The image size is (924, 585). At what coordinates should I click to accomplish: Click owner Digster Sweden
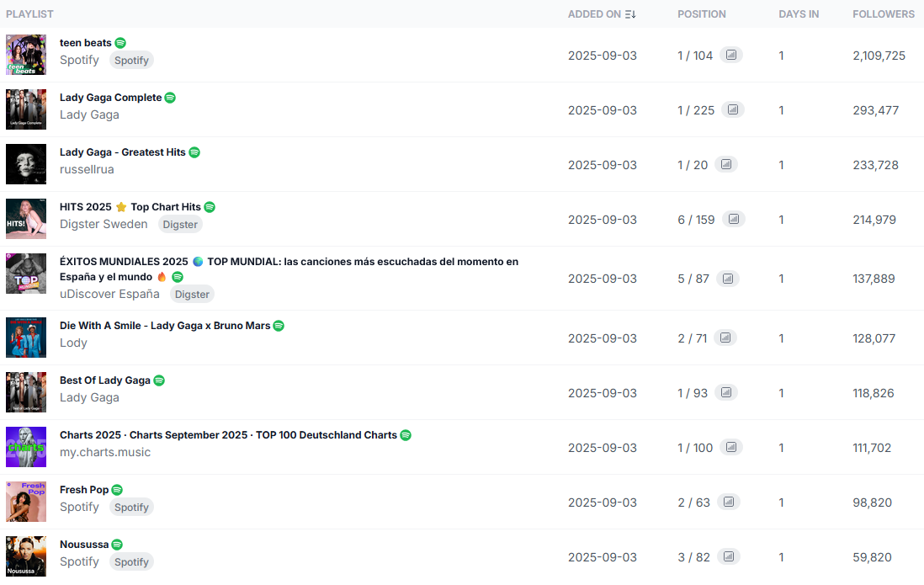pyautogui.click(x=104, y=224)
